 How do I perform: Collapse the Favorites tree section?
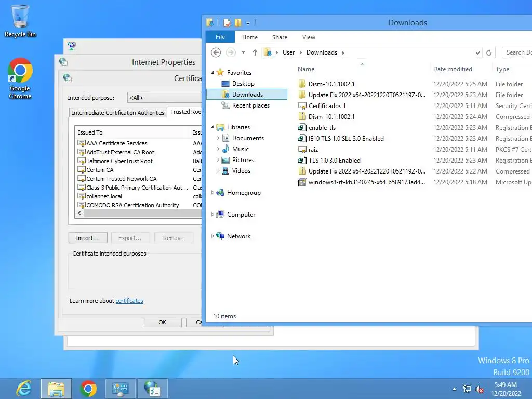tap(212, 73)
